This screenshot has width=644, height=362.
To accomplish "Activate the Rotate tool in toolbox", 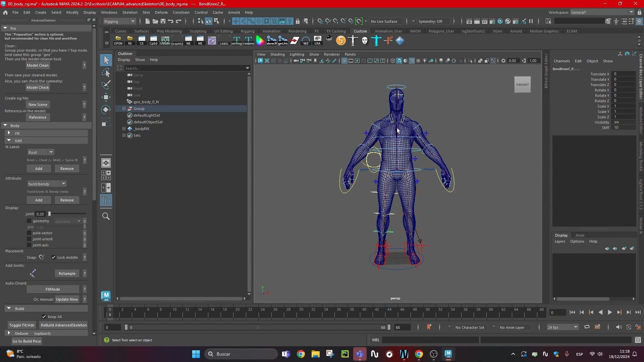I will coord(106,110).
